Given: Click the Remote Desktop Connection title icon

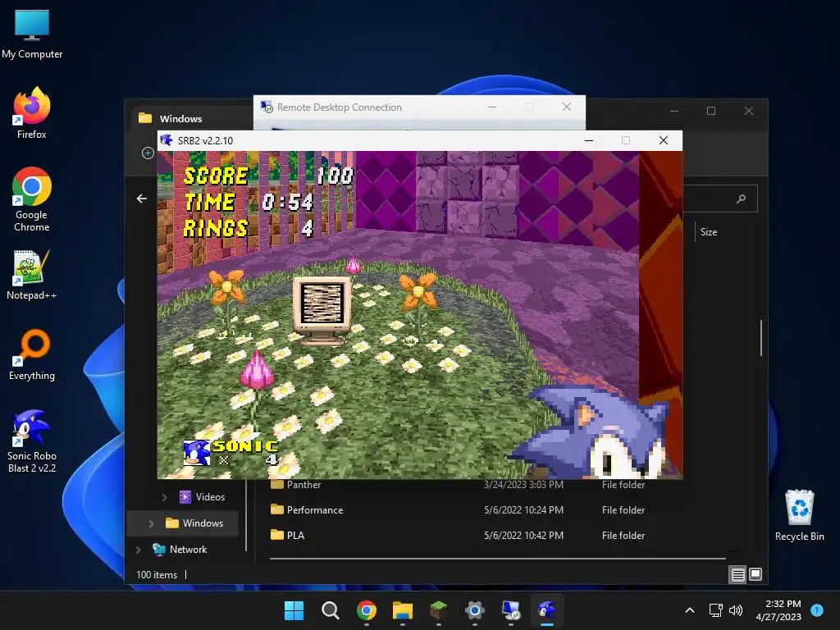Looking at the screenshot, I should [x=267, y=107].
